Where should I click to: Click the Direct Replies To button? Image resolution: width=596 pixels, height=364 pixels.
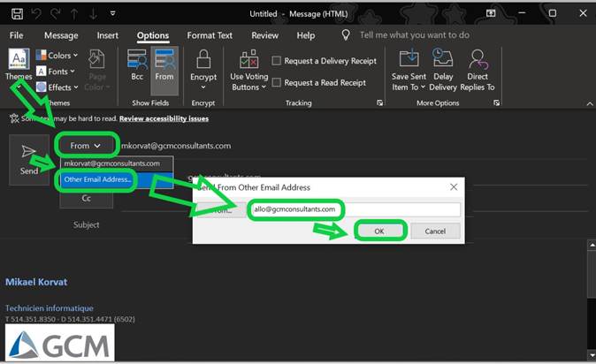[478, 71]
